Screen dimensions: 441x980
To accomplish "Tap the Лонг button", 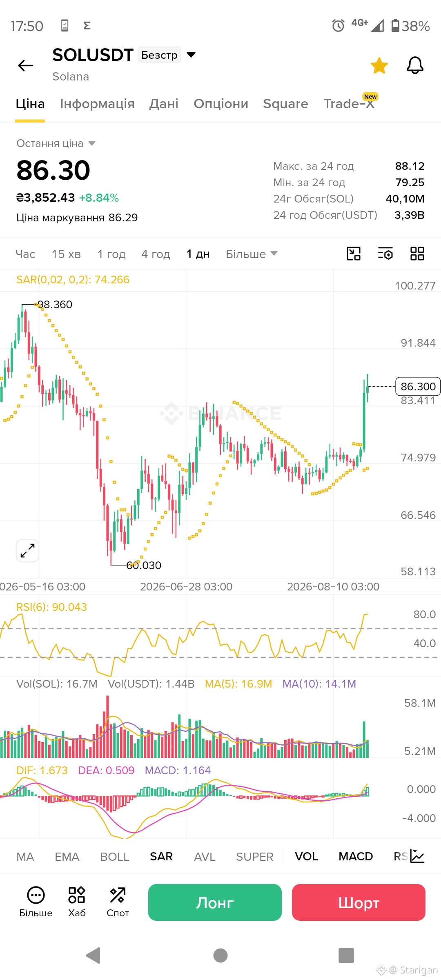I will (215, 902).
